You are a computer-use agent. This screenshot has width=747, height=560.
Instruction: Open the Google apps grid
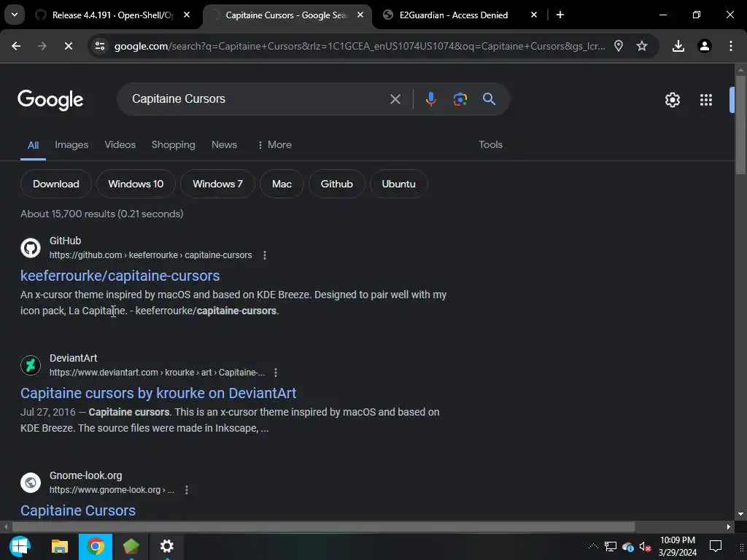pos(706,99)
